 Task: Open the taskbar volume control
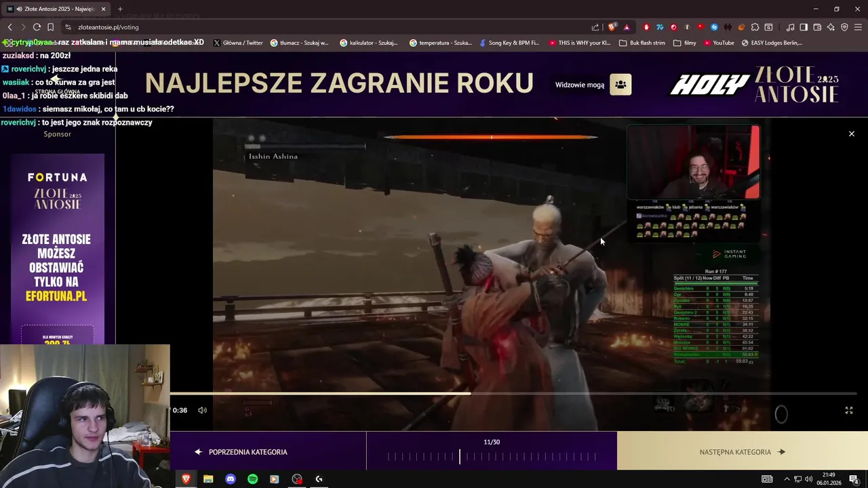click(x=808, y=479)
